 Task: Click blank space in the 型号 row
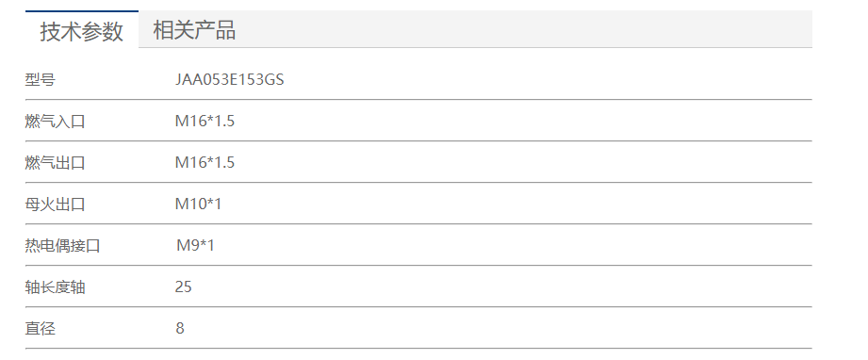click(548, 80)
